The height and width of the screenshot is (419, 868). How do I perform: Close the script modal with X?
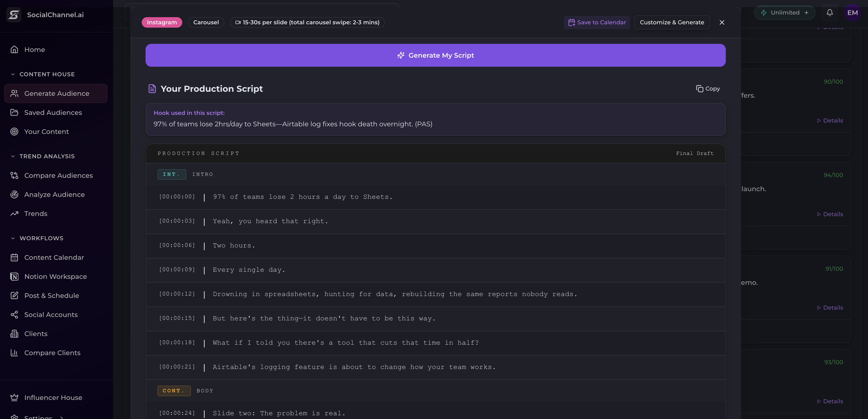click(722, 22)
